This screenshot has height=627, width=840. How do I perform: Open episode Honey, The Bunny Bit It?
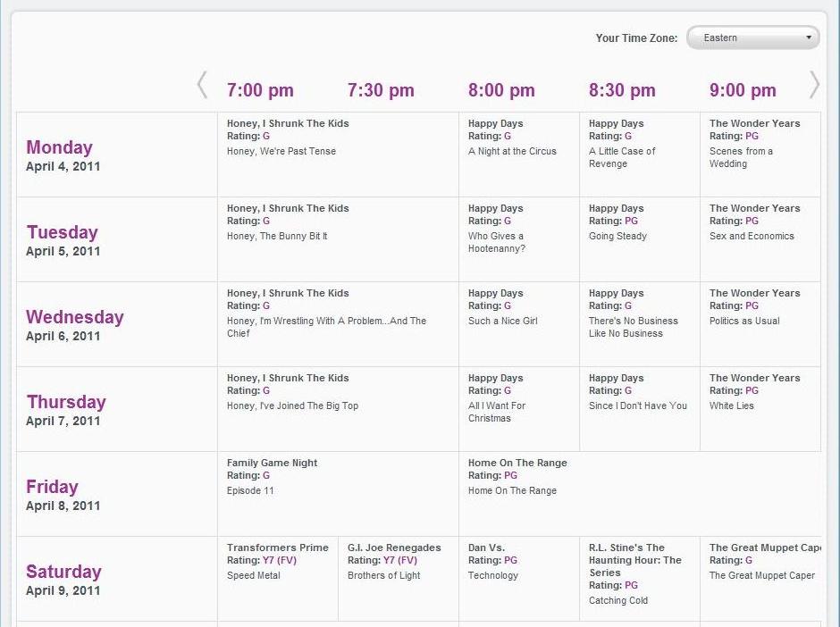[277, 236]
